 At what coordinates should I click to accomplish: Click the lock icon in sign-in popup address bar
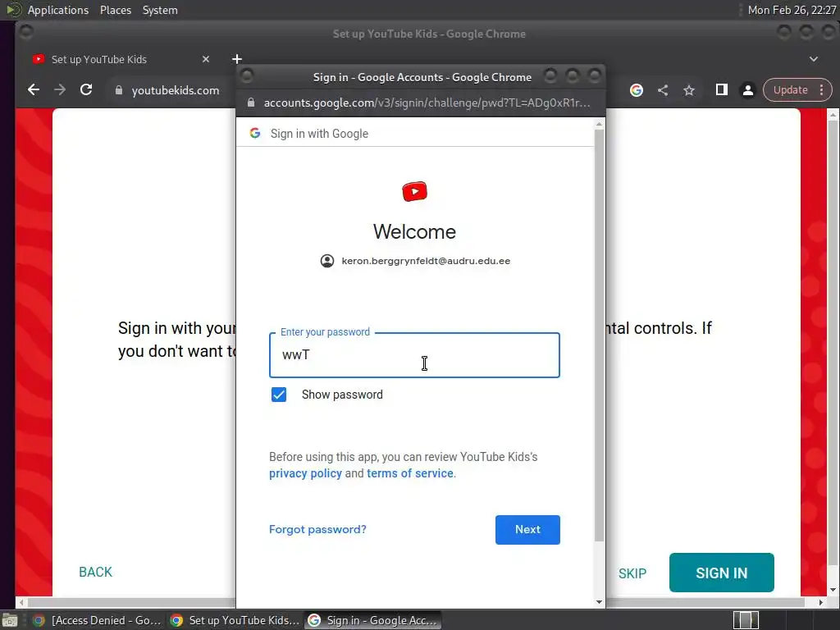pyautogui.click(x=251, y=103)
